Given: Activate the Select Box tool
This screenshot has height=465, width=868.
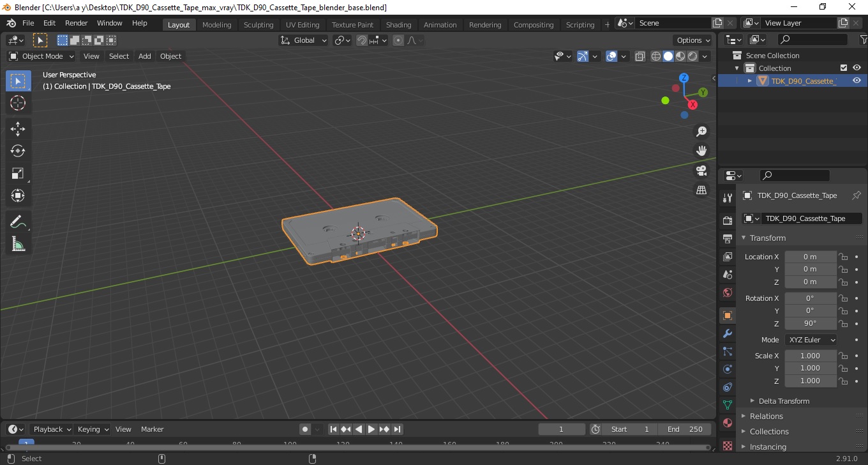Looking at the screenshot, I should [18, 80].
